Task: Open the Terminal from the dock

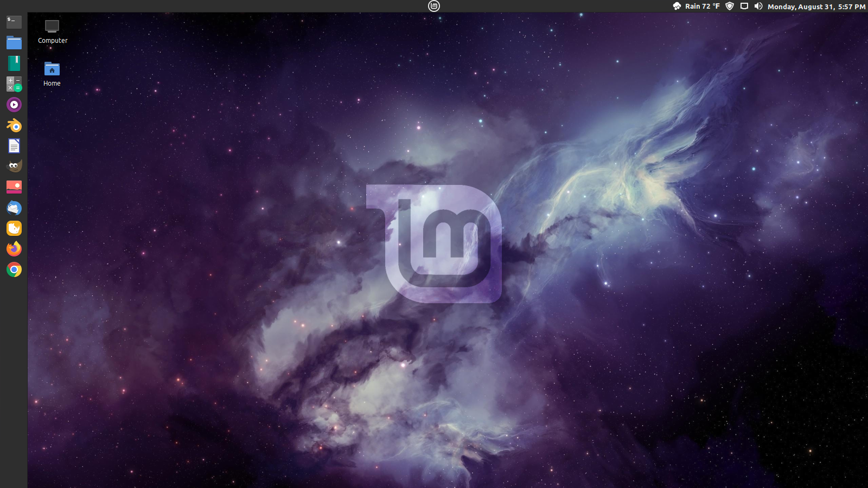Action: point(14,22)
